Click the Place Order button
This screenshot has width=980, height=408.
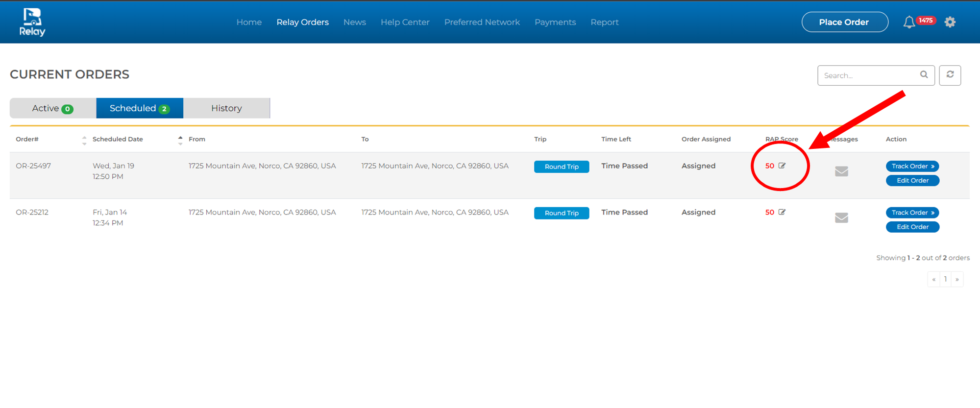[x=844, y=22]
